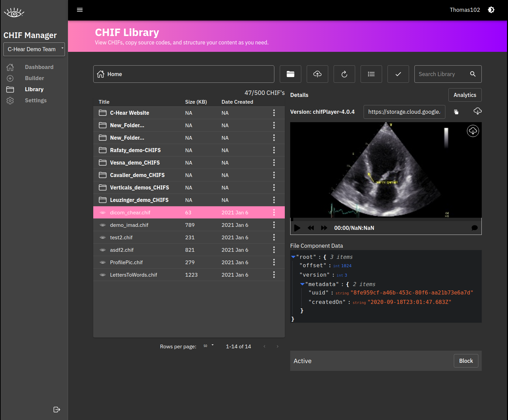Open options menu for C-Hear Website

point(274,113)
